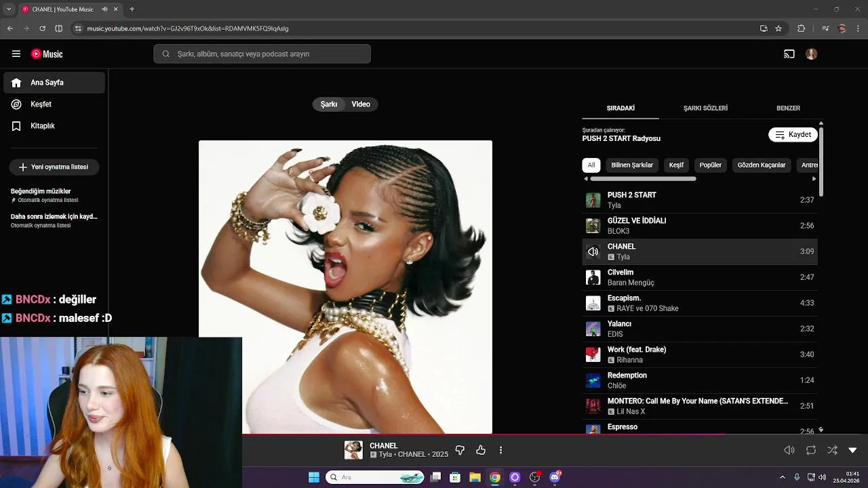Open more actions three-dot menu in player bar

point(501,450)
